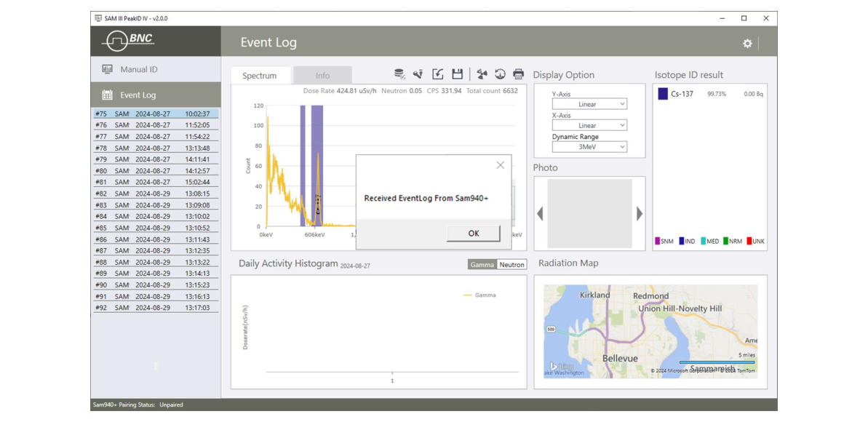Click the Cs-137 isotope result row
Viewport: 868px width, 422px height.
711,94
